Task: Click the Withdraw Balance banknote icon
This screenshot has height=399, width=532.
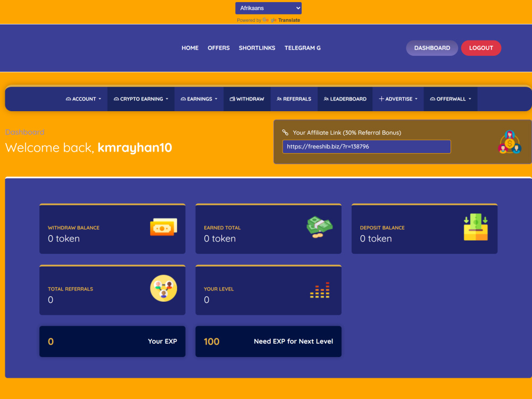Action: pyautogui.click(x=163, y=227)
